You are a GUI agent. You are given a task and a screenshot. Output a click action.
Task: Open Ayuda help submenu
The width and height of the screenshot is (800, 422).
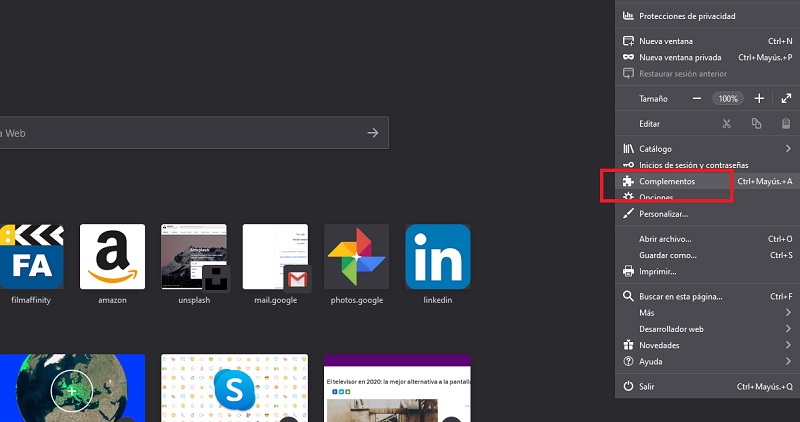click(707, 362)
